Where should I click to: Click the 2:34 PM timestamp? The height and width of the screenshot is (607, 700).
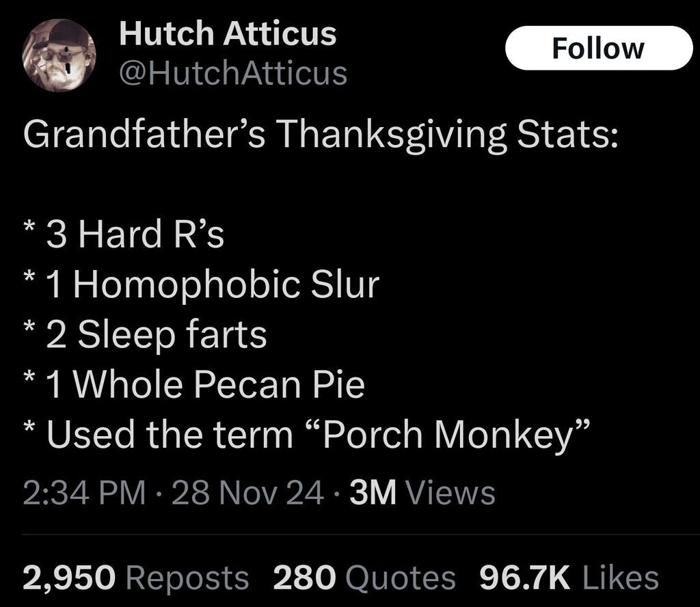(x=83, y=492)
